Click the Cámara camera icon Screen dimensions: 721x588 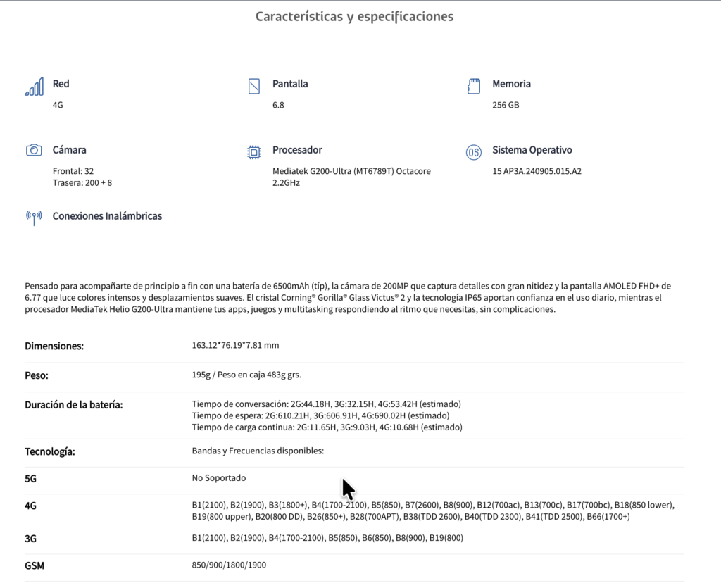[34, 150]
